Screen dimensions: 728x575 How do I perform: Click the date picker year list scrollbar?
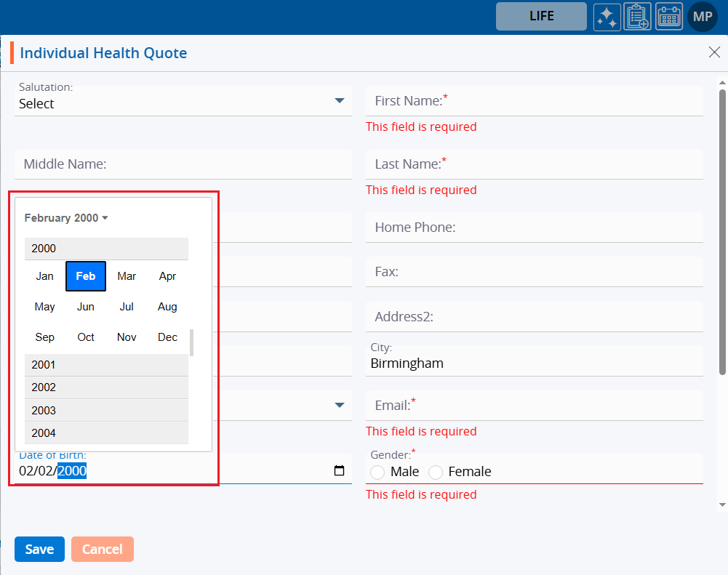click(x=192, y=342)
